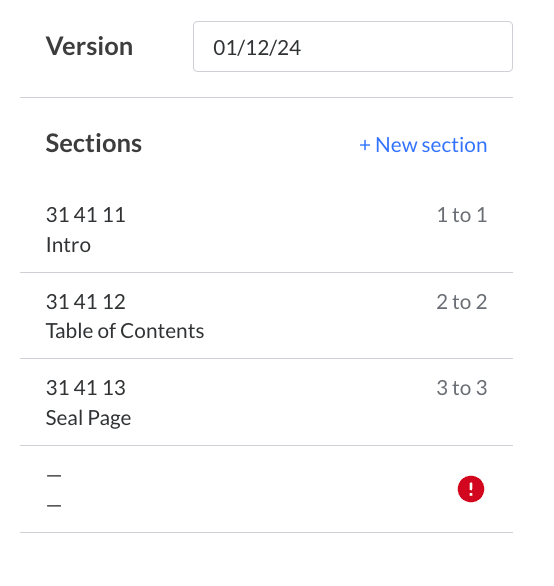
Task: Click the 3 to 3 page range
Action: [462, 388]
